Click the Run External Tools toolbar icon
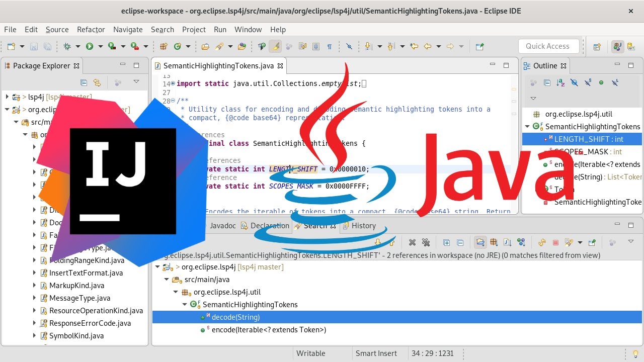This screenshot has width=644, height=362. pyautogui.click(x=134, y=46)
